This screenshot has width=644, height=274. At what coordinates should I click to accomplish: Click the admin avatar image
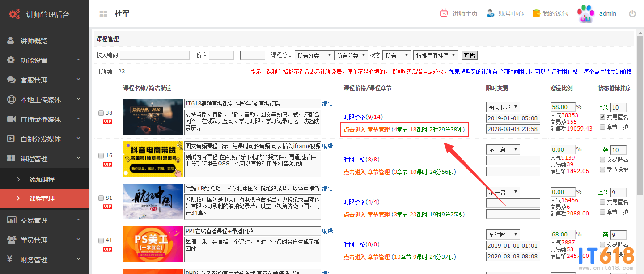click(585, 13)
